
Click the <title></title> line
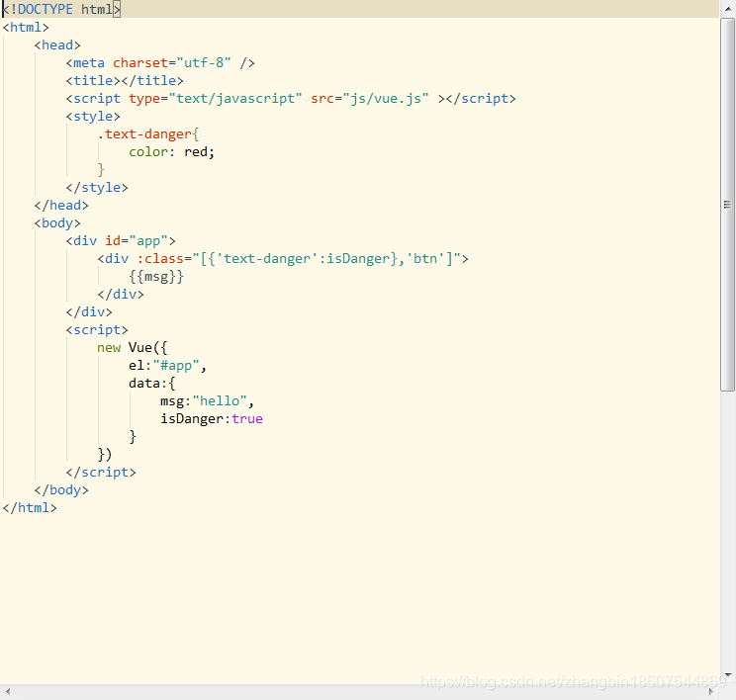125,81
